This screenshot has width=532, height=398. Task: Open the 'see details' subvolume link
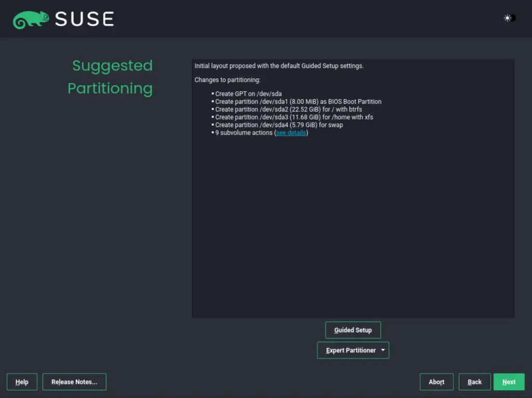pyautogui.click(x=290, y=132)
